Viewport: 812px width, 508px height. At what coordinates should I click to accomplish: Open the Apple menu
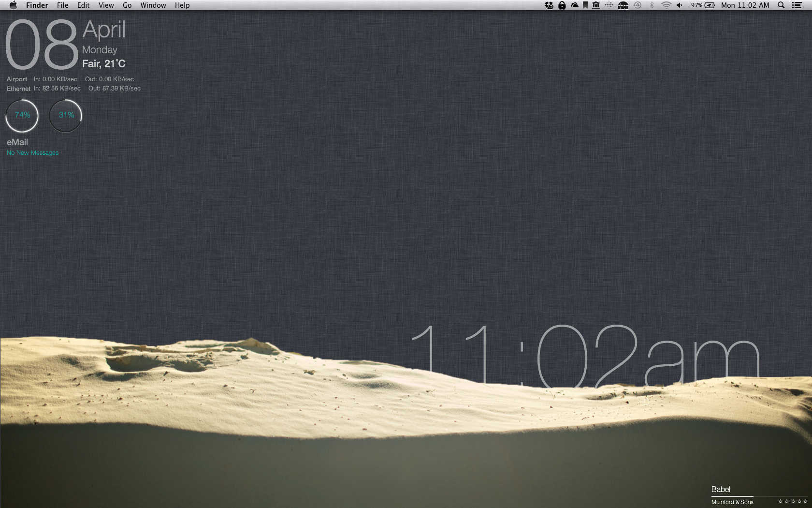13,5
